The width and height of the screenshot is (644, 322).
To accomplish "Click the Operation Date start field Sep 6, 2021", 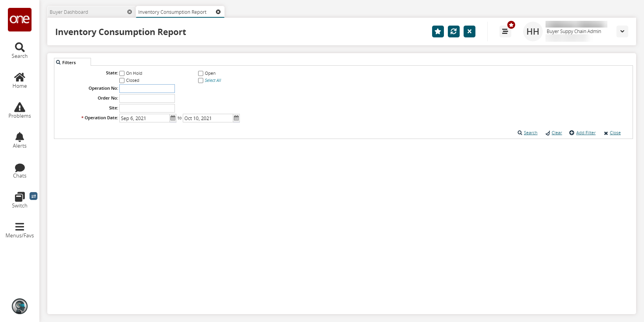I will (145, 118).
